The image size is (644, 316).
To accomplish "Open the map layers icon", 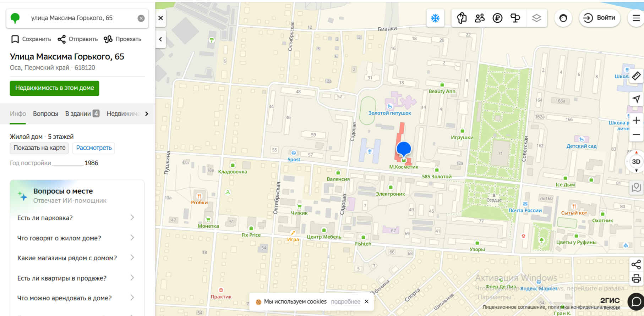I will pyautogui.click(x=536, y=18).
